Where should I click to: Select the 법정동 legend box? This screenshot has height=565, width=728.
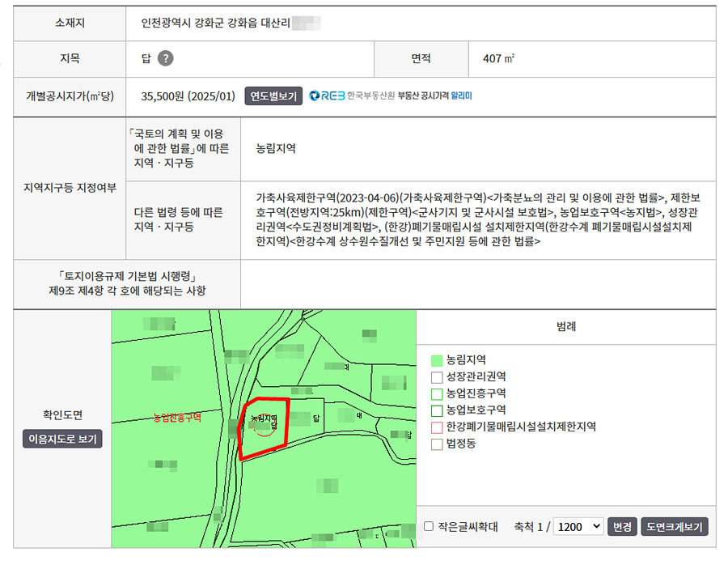[437, 444]
